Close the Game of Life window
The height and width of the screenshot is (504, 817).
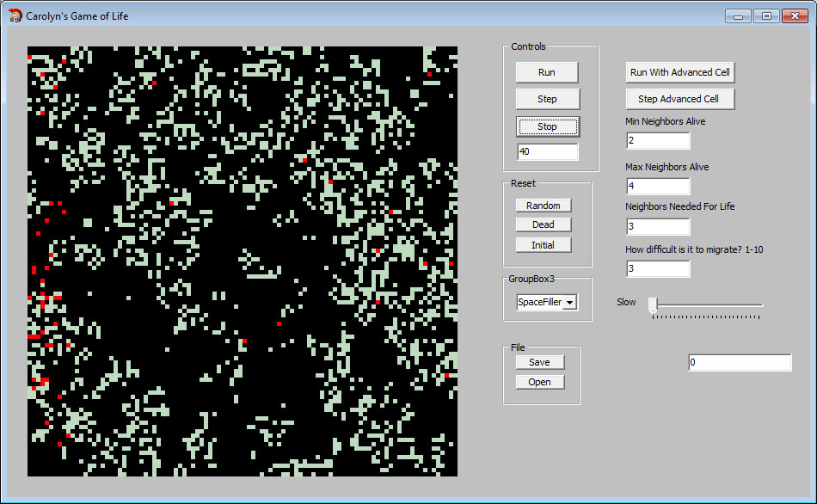(795, 16)
